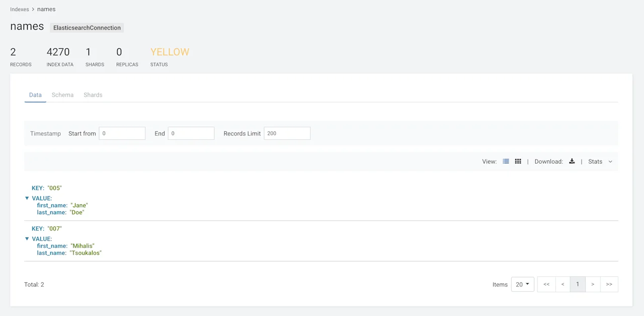This screenshot has width=644, height=316.
Task: Switch to the Schema tab
Action: 62,95
